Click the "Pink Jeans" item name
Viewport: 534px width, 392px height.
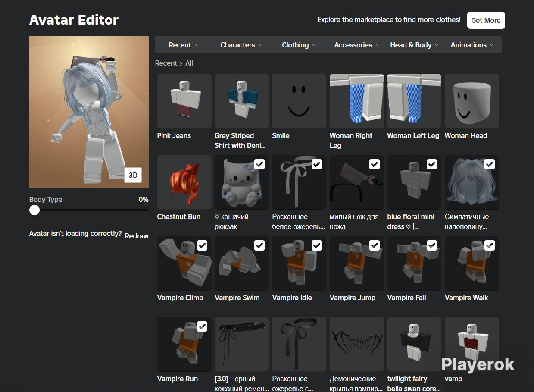point(174,135)
